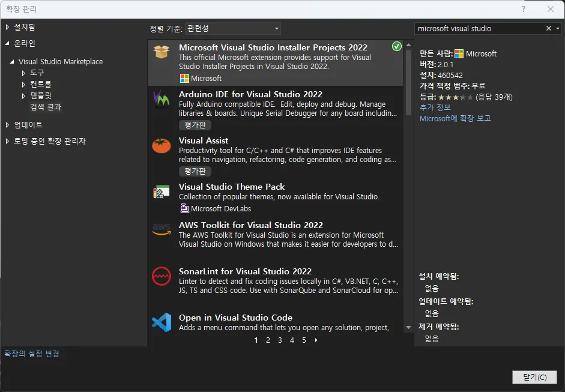This screenshot has width=565, height=392.
Task: Click the Microsoft에 확장 보고 link
Action: pos(455,118)
